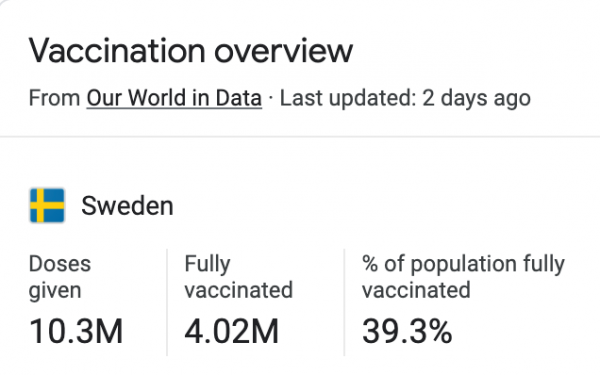Click the word Vaccination in the title
Image resolution: width=600 pixels, height=375 pixels.
pyautogui.click(x=117, y=51)
